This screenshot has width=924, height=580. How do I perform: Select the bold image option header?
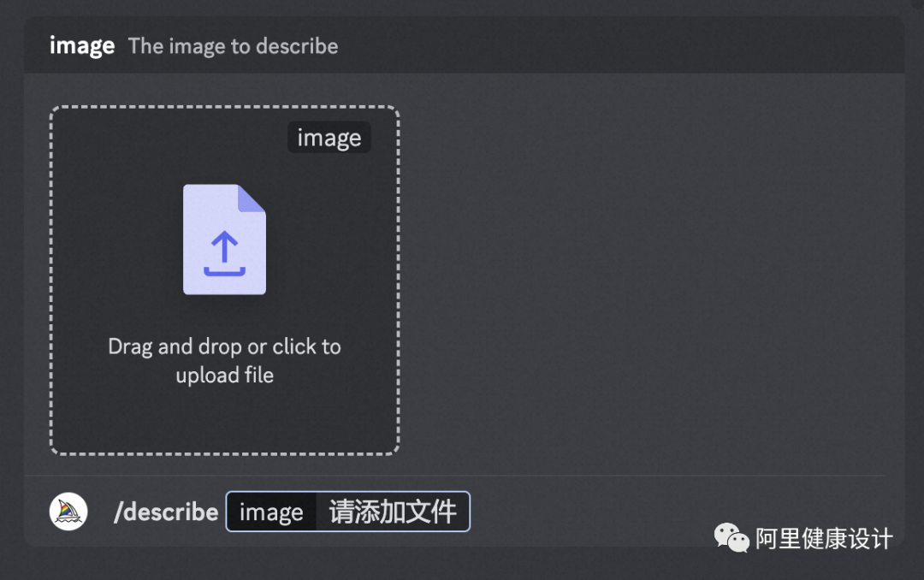point(82,46)
